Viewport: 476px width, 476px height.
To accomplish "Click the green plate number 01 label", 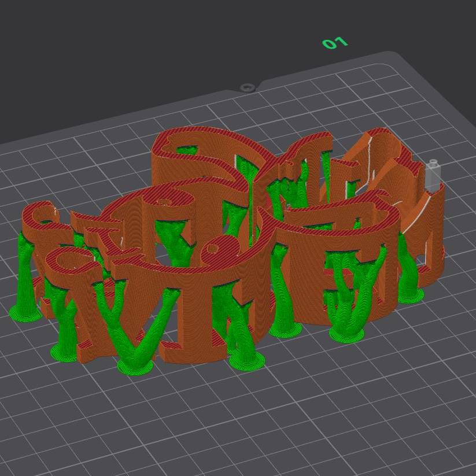I will [x=335, y=43].
